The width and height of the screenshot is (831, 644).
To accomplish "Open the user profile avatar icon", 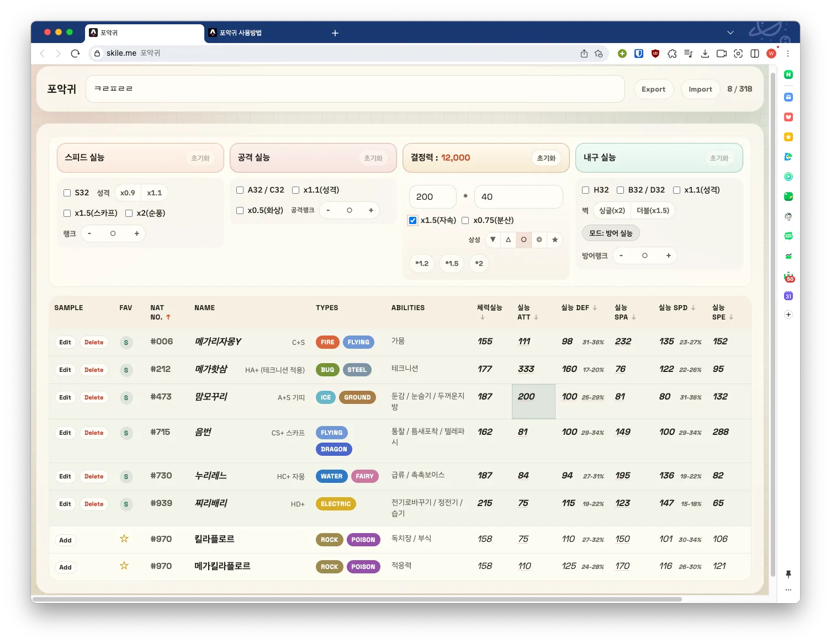I will (x=771, y=54).
